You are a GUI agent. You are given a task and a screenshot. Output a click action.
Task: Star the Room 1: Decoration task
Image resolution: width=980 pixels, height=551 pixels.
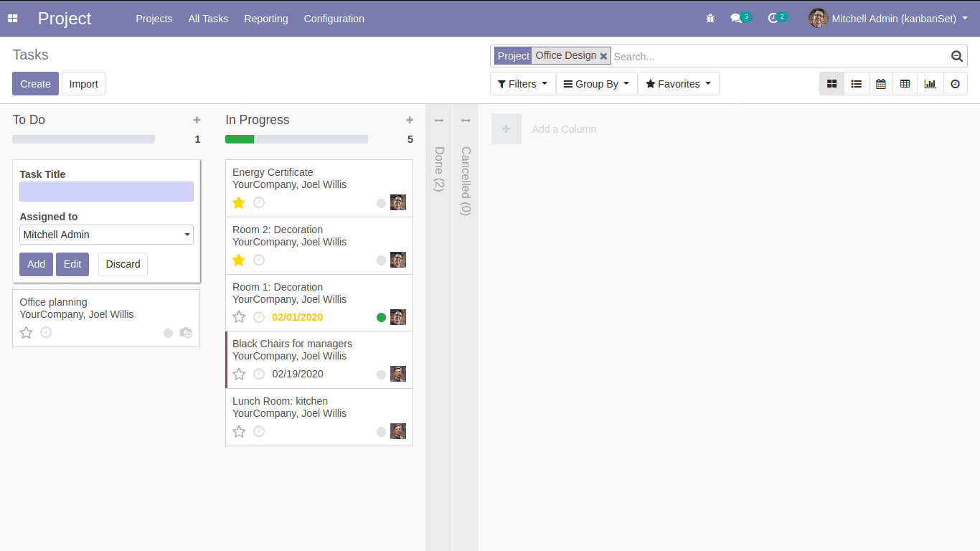(239, 317)
